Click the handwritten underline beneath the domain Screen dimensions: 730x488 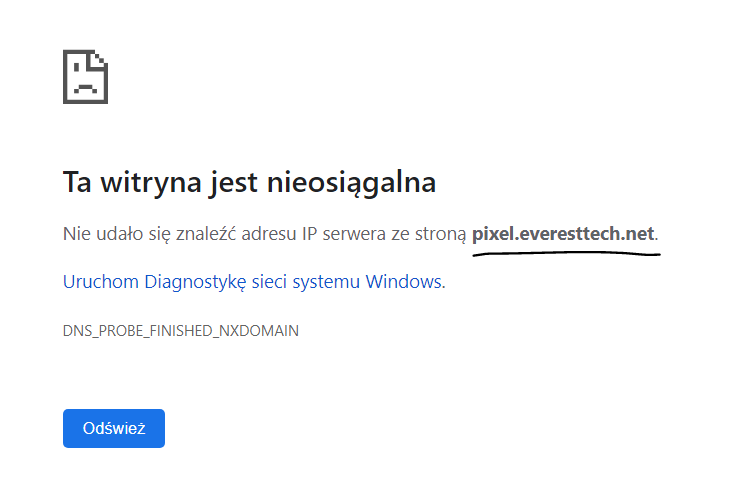coord(567,254)
